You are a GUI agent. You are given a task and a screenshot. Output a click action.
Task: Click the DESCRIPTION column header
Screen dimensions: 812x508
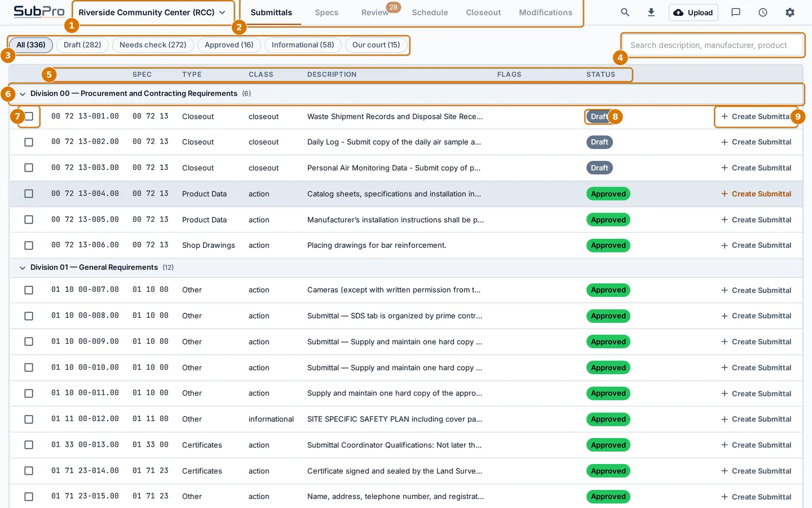(332, 75)
